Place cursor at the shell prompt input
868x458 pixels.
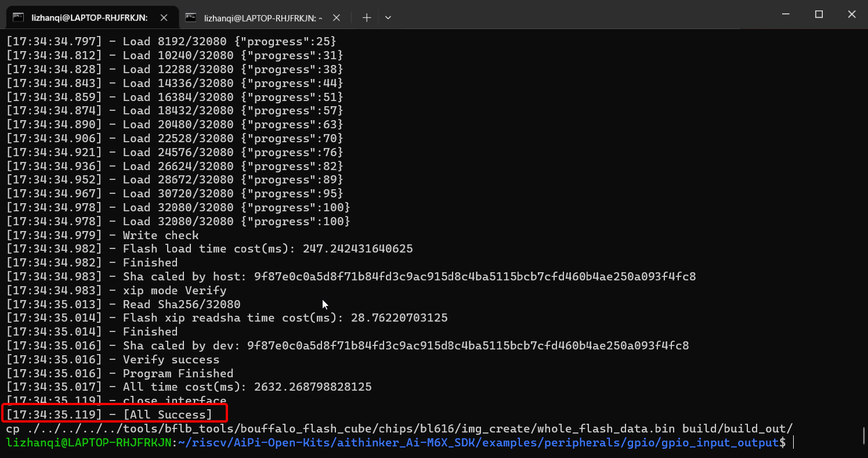click(x=793, y=442)
